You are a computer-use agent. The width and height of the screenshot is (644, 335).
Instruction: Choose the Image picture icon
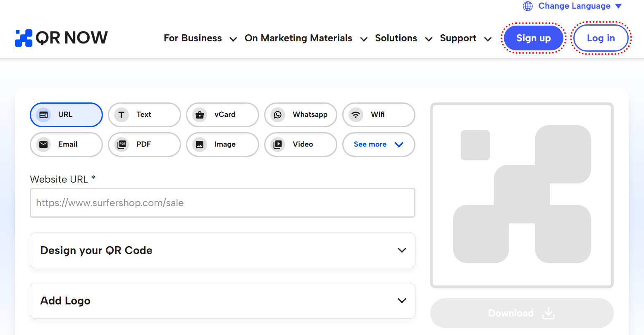(200, 145)
